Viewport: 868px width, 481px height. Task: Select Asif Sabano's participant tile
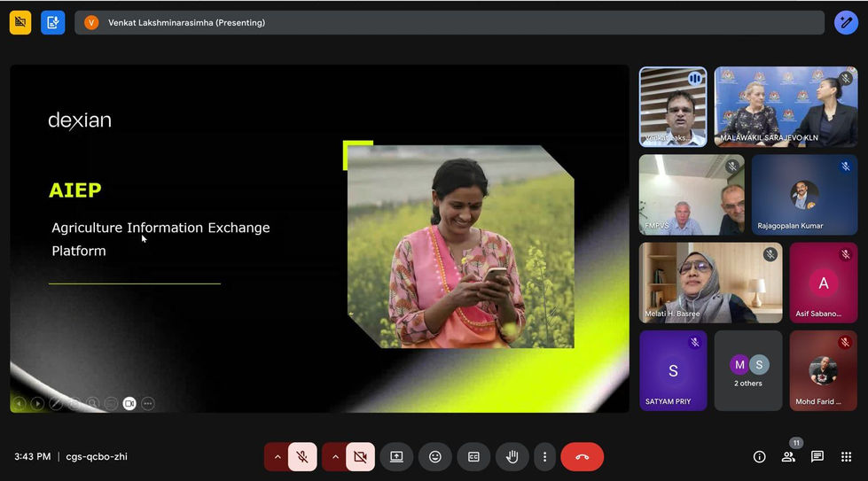[824, 283]
